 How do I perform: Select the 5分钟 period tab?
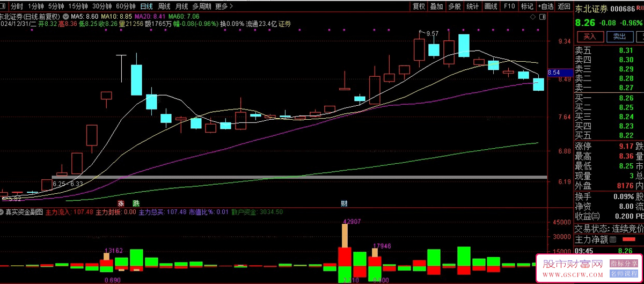point(56,6)
